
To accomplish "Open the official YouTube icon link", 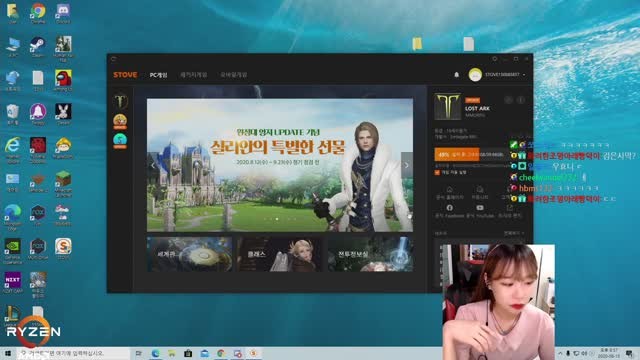I will point(480,208).
